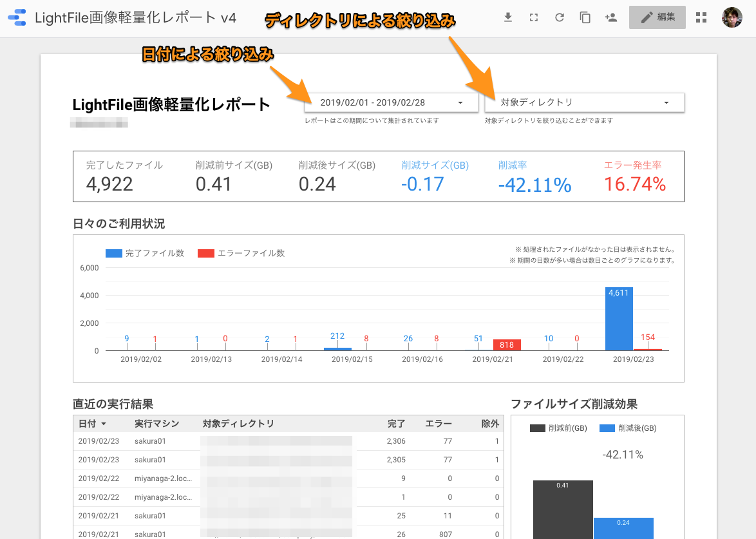756x539 pixels.
Task: Enter fullscreen presentation mode
Action: click(534, 18)
